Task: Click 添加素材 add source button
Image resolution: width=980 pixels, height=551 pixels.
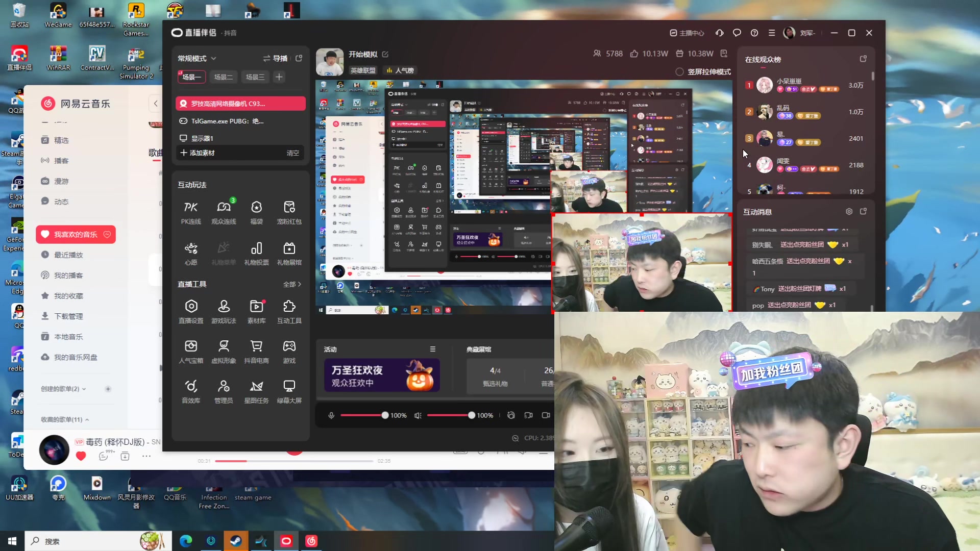Action: point(198,153)
